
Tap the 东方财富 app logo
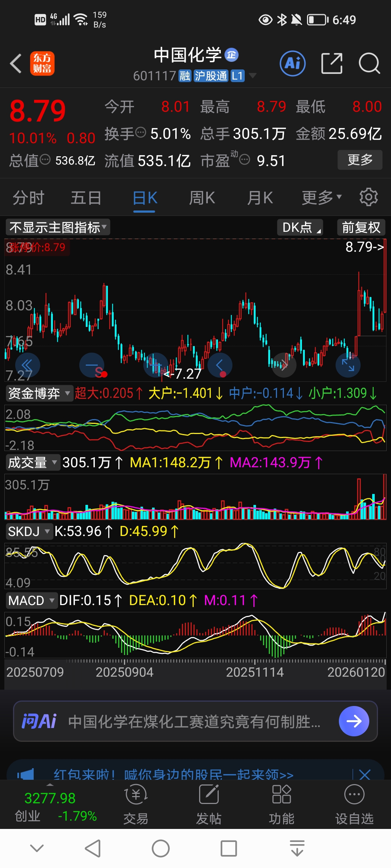[42, 63]
